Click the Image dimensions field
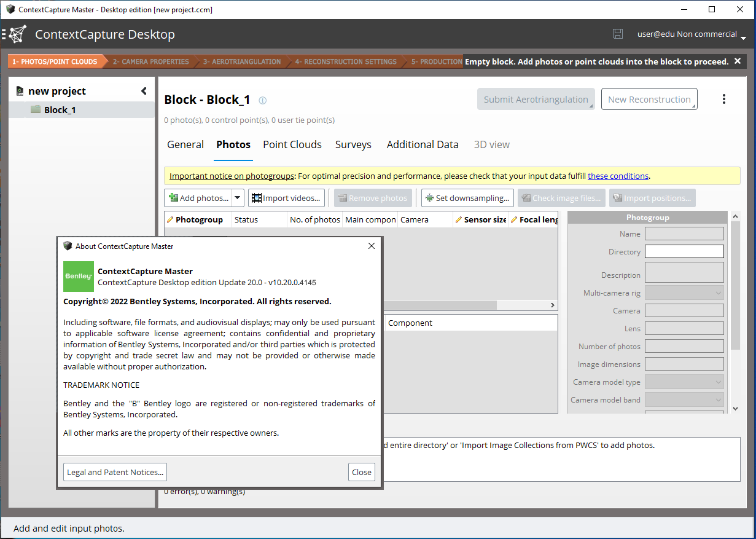 point(684,364)
